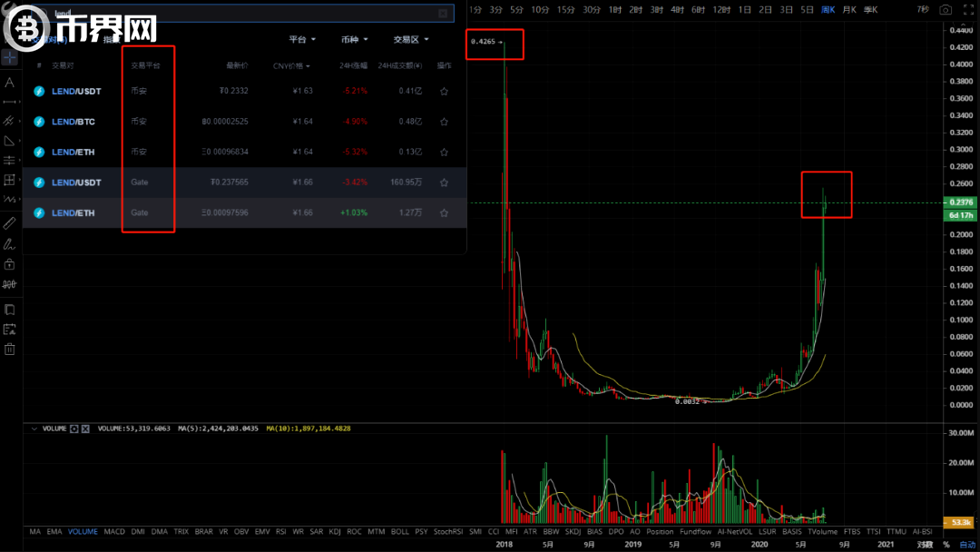Expand the 交易区 trading zone dropdown
The width and height of the screenshot is (980, 552).
(411, 40)
